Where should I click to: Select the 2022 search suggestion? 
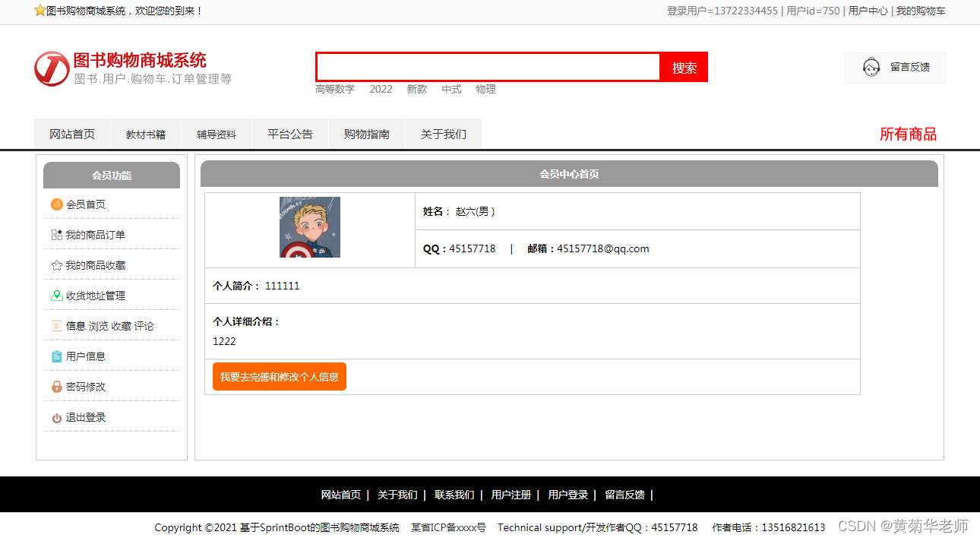point(381,89)
